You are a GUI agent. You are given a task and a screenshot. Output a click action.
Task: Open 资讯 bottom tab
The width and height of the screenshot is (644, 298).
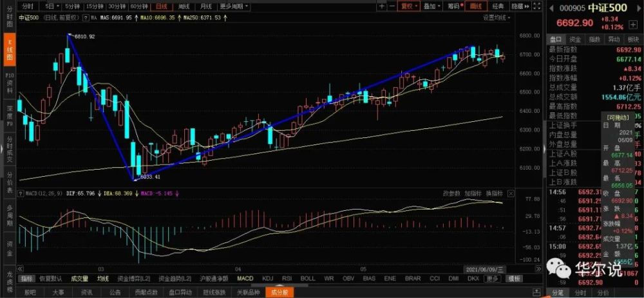pyautogui.click(x=86, y=293)
